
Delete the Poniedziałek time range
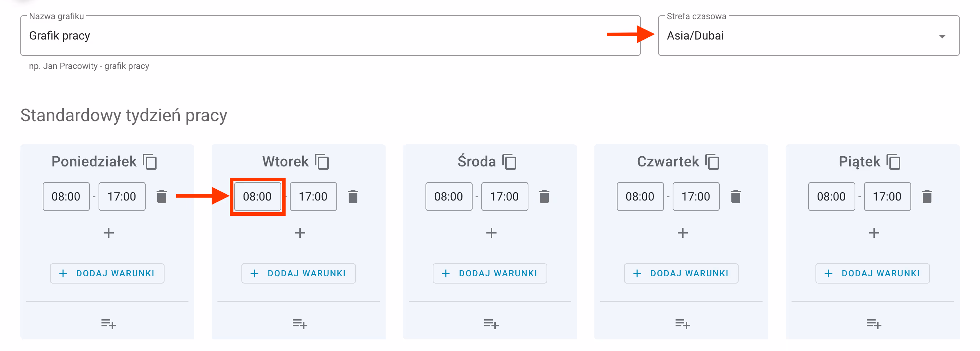(x=162, y=197)
